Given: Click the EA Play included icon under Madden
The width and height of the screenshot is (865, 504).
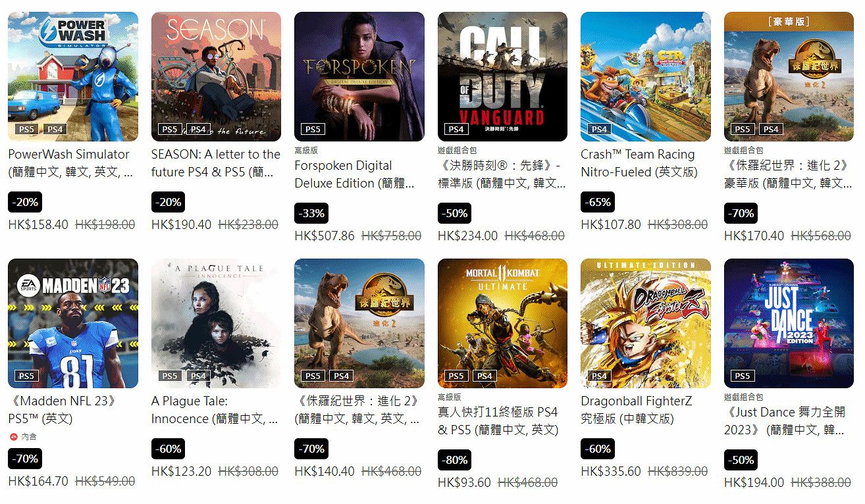Looking at the screenshot, I should 14,436.
